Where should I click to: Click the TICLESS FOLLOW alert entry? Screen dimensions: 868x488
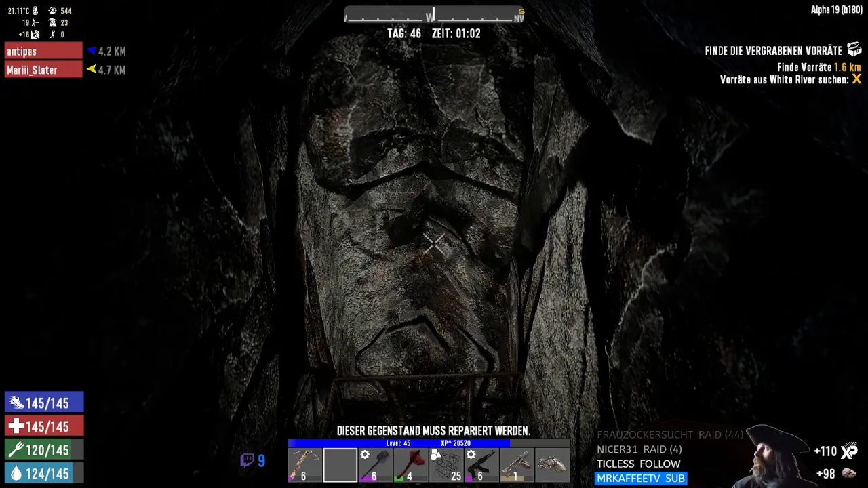tap(638, 464)
